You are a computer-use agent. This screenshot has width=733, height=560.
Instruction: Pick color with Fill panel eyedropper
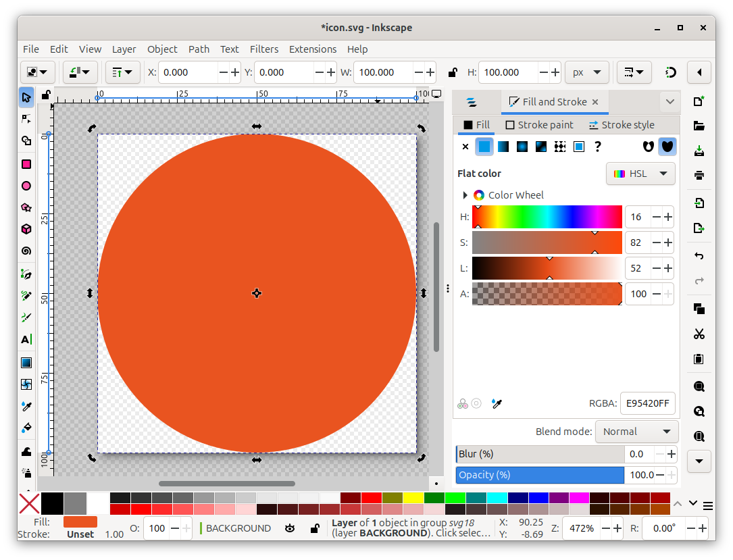click(497, 403)
